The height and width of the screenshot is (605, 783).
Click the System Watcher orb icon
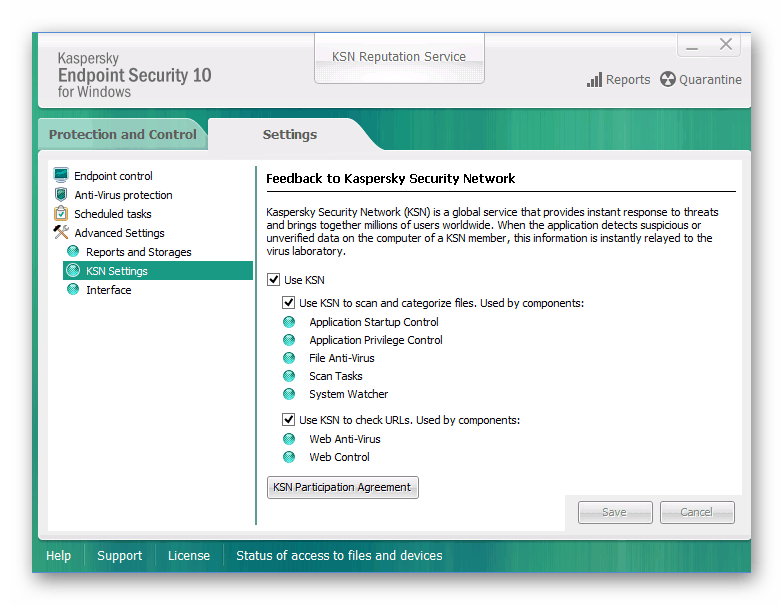(289, 394)
